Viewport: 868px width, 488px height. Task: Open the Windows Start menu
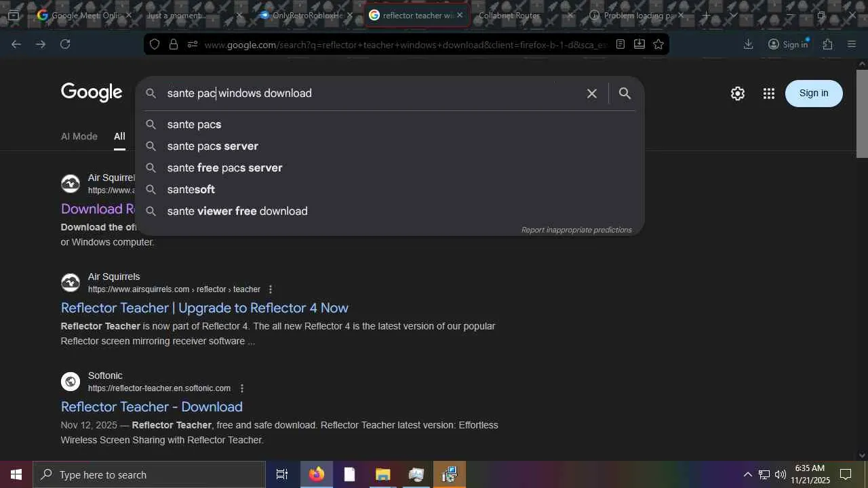click(x=16, y=474)
